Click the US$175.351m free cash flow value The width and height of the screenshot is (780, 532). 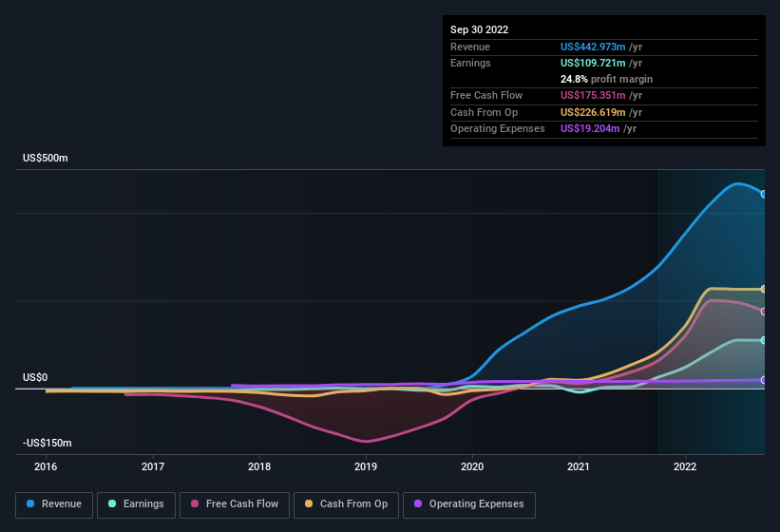593,95
